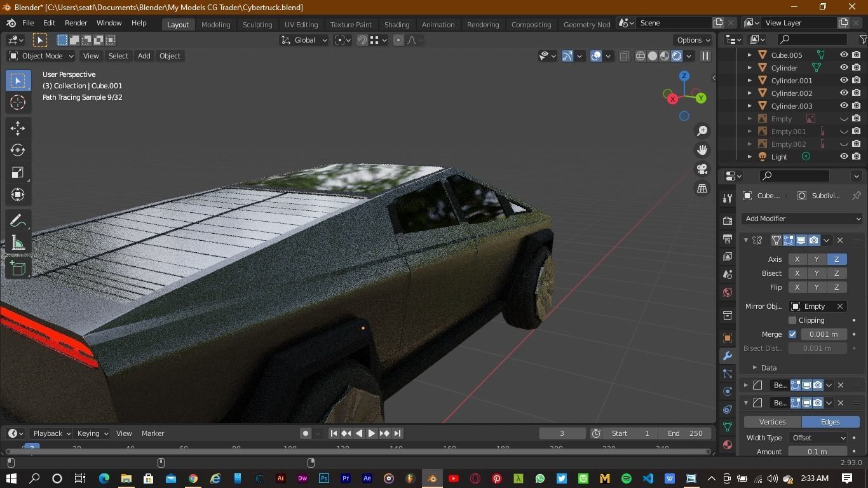Enable Bisect on Y axis
Screen dimensions: 868x488
(x=817, y=273)
